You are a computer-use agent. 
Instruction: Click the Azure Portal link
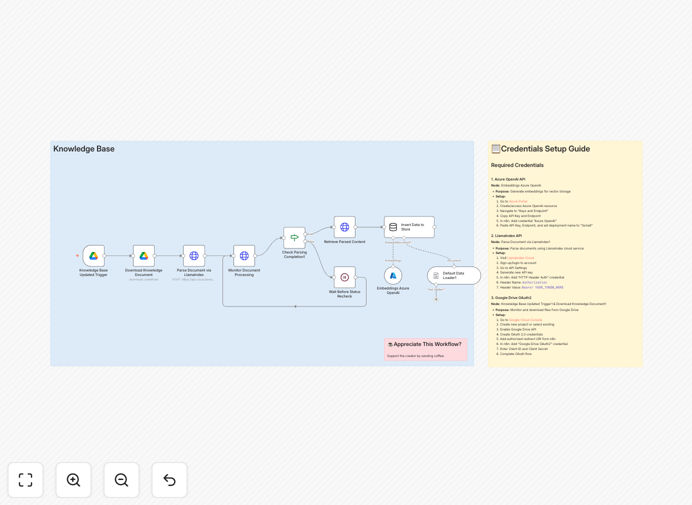tap(518, 201)
